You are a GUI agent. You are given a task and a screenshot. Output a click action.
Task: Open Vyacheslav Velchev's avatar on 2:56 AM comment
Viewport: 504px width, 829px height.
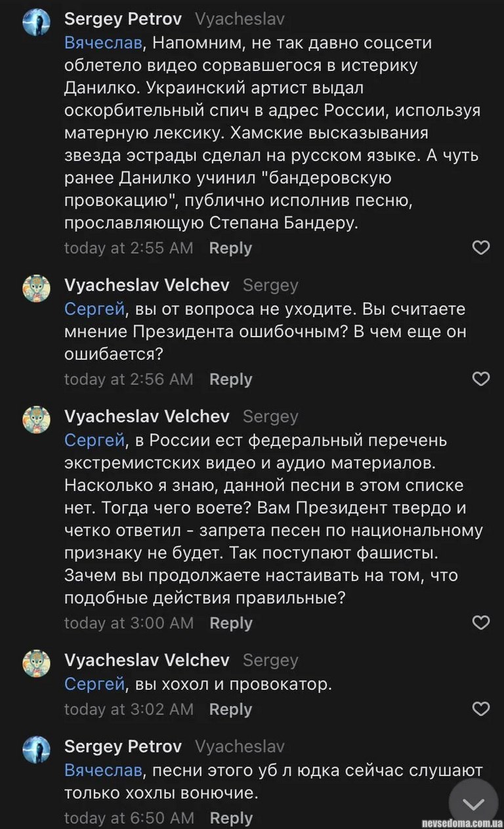(x=37, y=289)
